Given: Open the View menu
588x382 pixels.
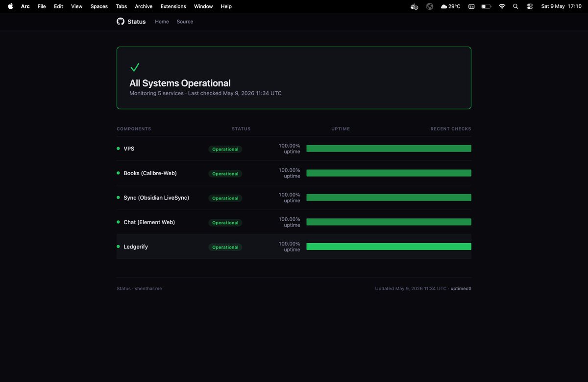Looking at the screenshot, I should pos(76,6).
